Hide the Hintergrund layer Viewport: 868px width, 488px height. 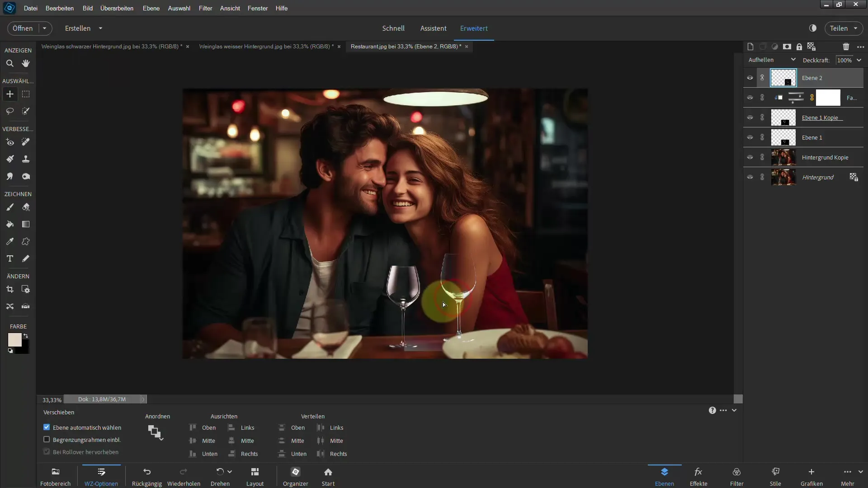click(750, 177)
